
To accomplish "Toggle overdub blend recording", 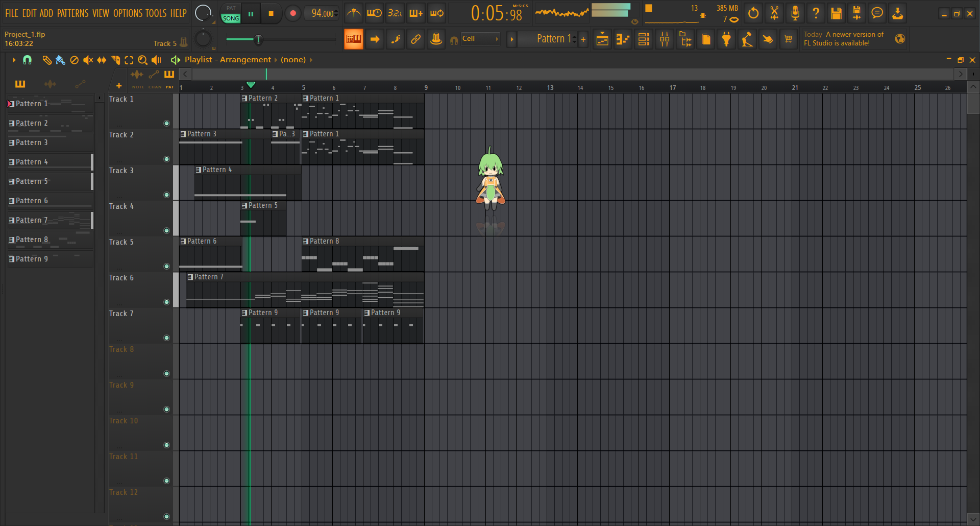I will click(416, 13).
